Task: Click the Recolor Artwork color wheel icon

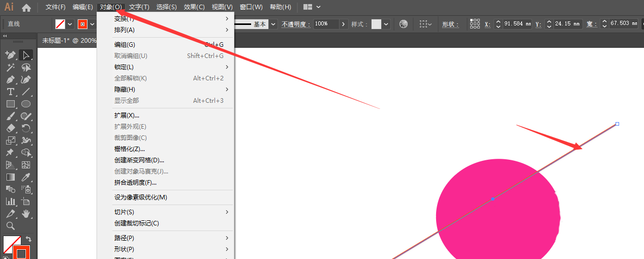Action: coord(403,24)
